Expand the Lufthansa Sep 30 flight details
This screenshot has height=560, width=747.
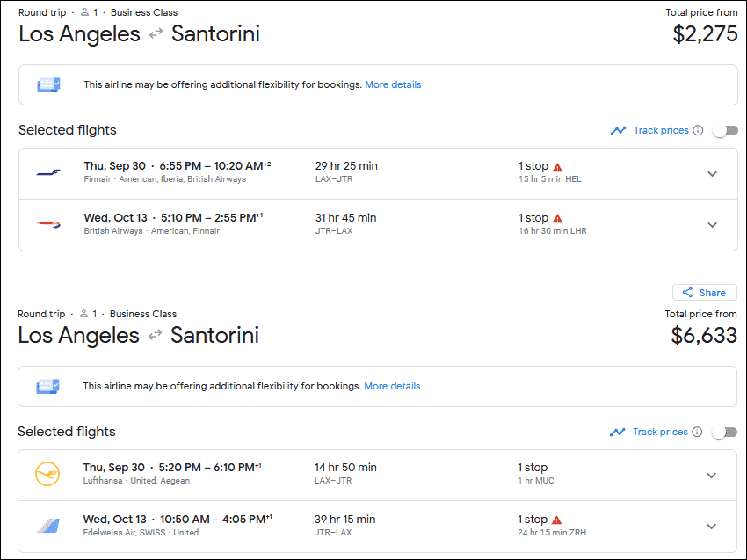coord(711,476)
